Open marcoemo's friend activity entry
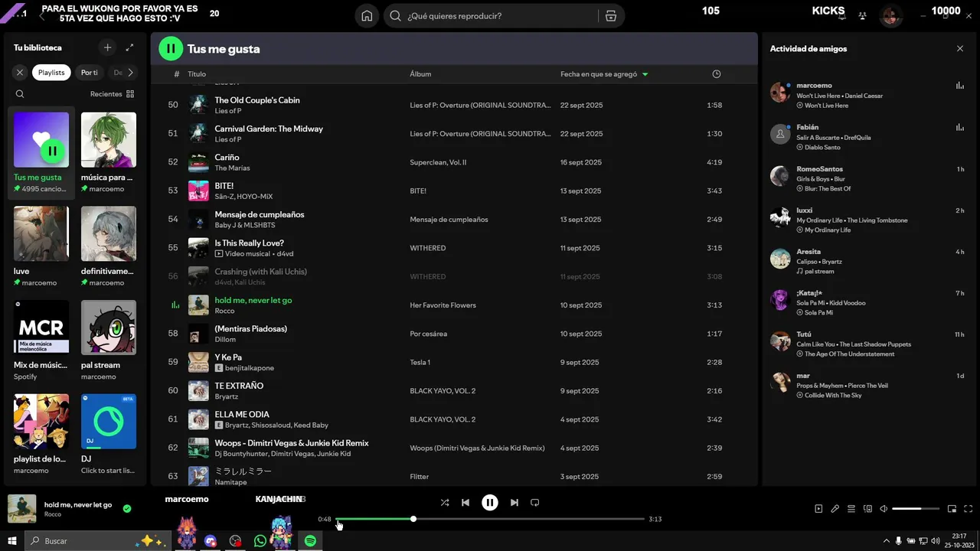The height and width of the screenshot is (551, 980). tap(867, 95)
